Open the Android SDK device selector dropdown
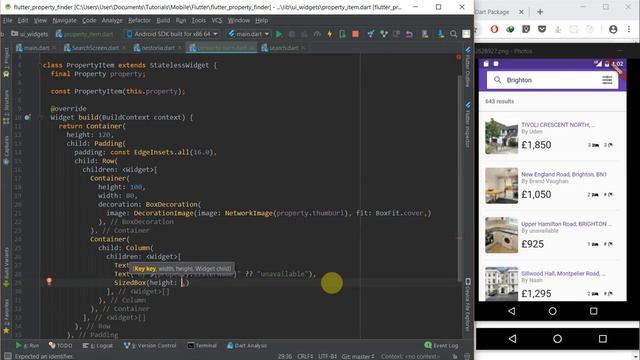640x360 pixels. coord(172,34)
